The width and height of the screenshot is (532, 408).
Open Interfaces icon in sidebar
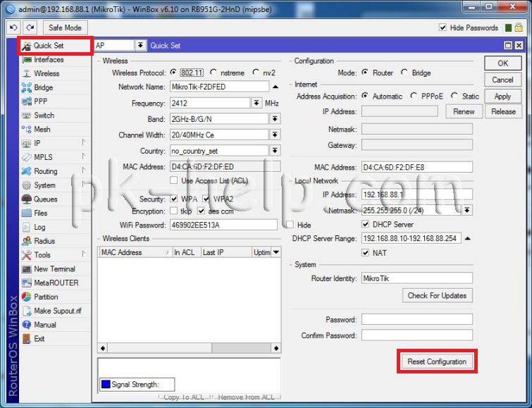[x=27, y=60]
